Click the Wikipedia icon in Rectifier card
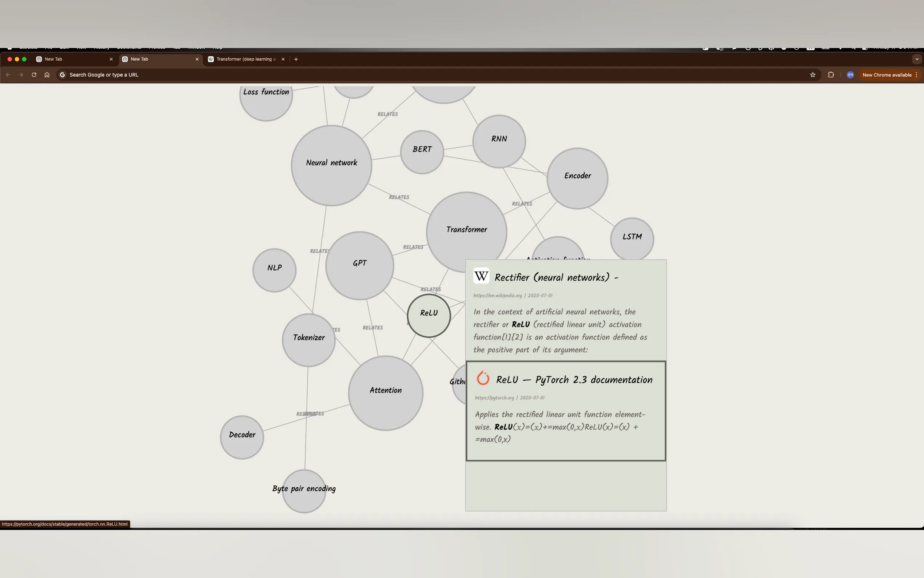This screenshot has width=924, height=578. (x=481, y=276)
